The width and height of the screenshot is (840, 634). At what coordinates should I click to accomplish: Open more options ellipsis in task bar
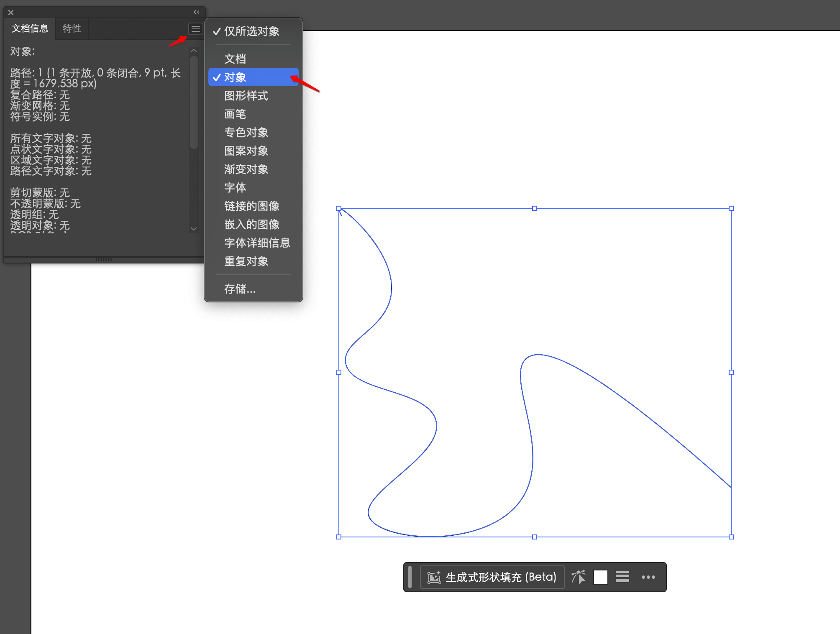648,577
